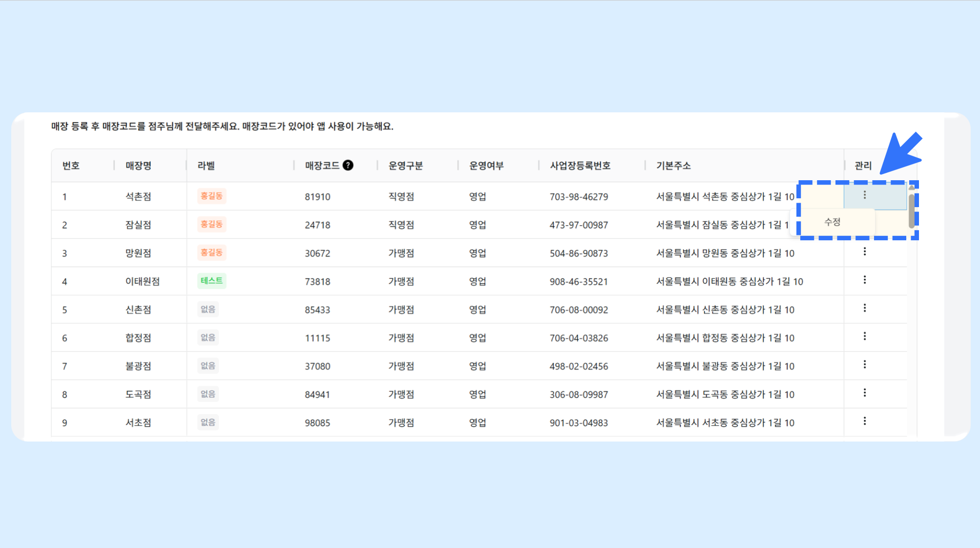
Task: Click the 없음 label in the 서초점 row
Action: click(x=208, y=422)
